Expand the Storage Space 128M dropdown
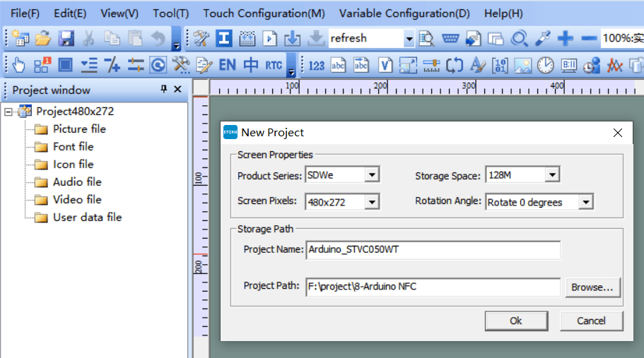Screen dimensions: 644x358 tap(552, 175)
